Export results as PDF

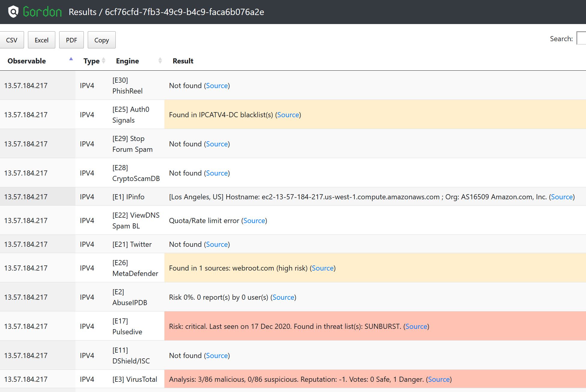click(72, 40)
